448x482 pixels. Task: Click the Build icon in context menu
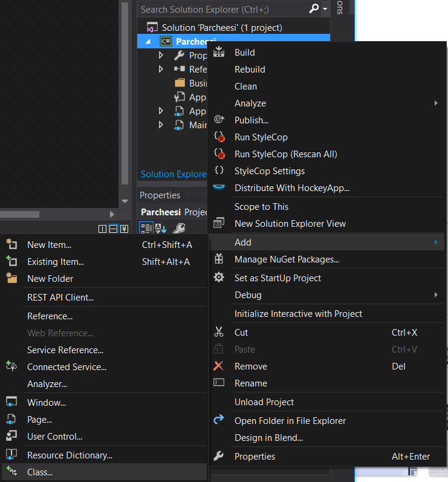click(219, 53)
